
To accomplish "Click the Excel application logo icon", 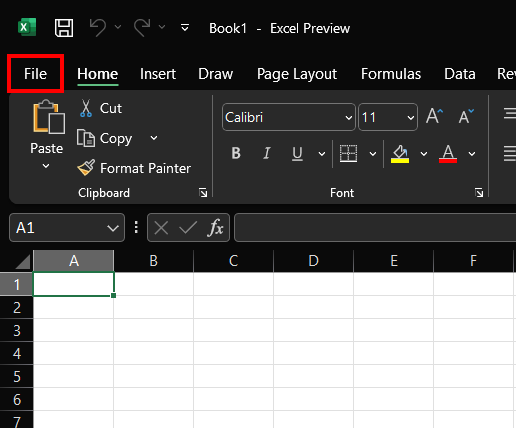I will tap(27, 27).
